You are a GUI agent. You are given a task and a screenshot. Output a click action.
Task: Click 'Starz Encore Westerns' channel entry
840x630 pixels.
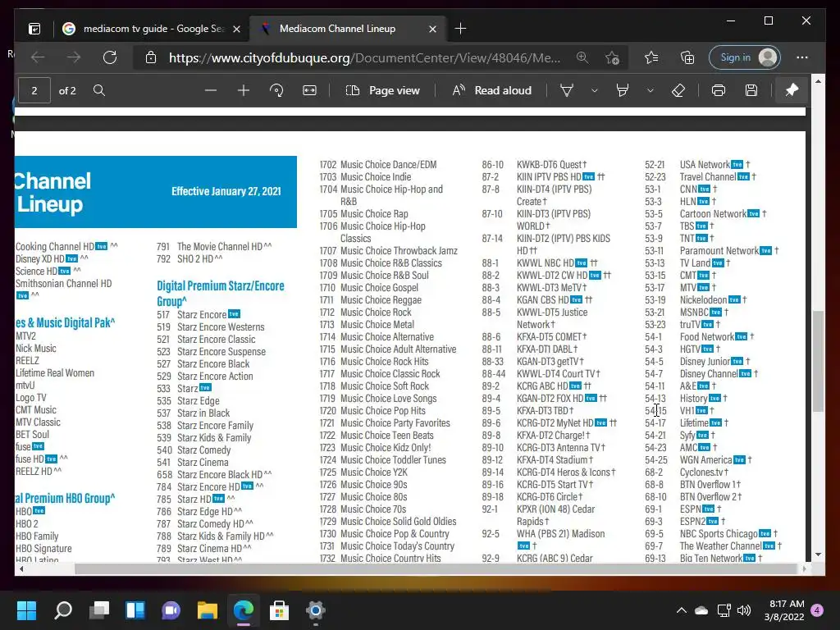click(221, 326)
